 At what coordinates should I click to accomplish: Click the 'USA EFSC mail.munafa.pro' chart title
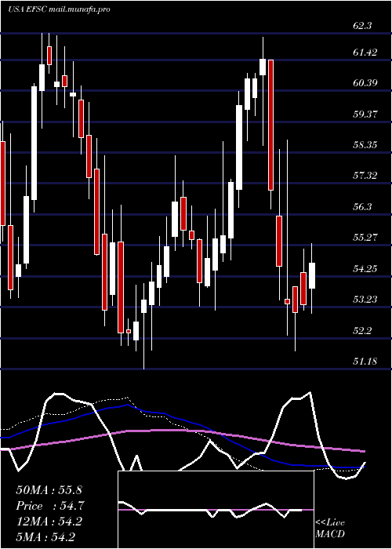[x=59, y=9]
